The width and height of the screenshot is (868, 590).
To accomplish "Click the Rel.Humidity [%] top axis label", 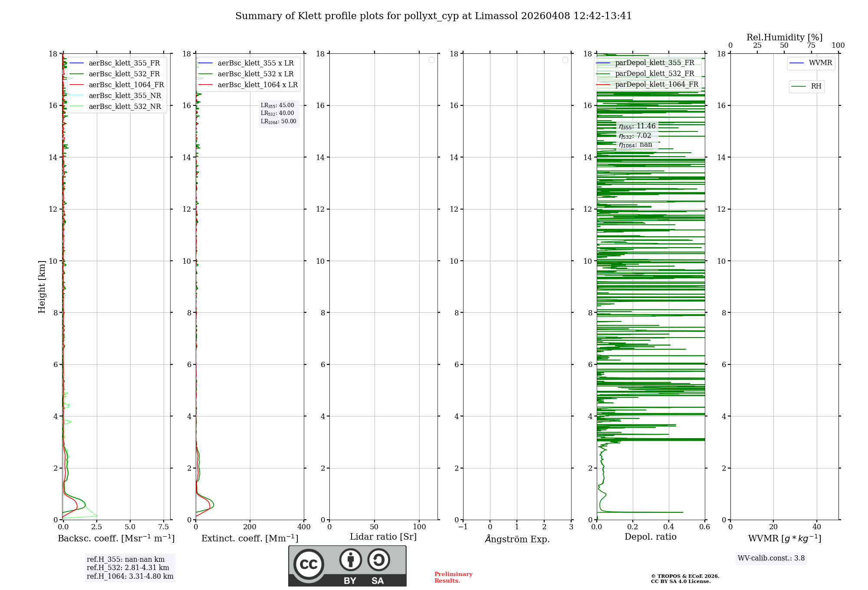I will [784, 37].
